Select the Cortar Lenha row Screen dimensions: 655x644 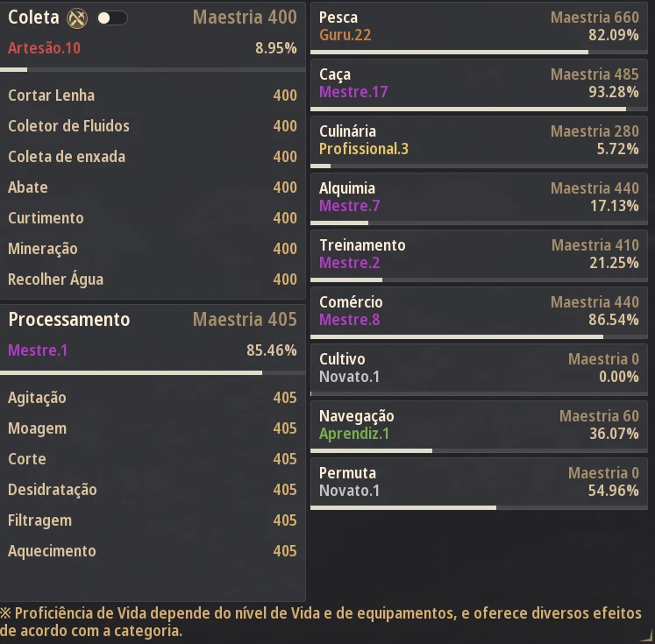coord(153,96)
